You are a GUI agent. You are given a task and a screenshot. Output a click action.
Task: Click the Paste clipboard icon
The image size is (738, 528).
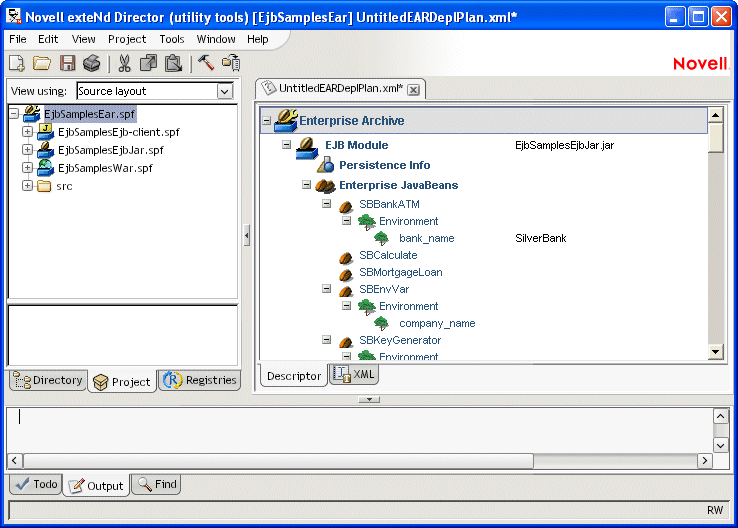tap(173, 63)
